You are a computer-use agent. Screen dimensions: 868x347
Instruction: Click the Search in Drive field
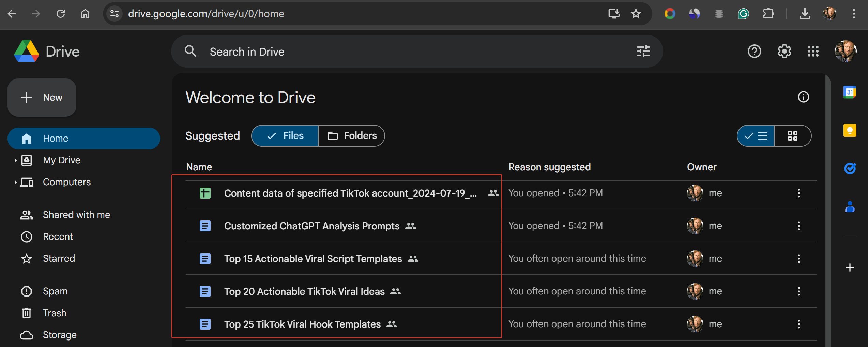click(x=409, y=52)
